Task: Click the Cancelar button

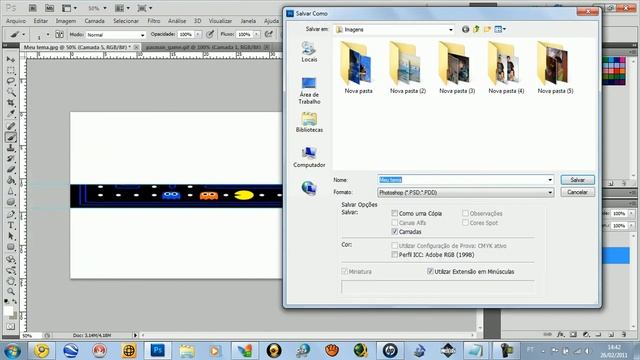Action: pos(578,192)
